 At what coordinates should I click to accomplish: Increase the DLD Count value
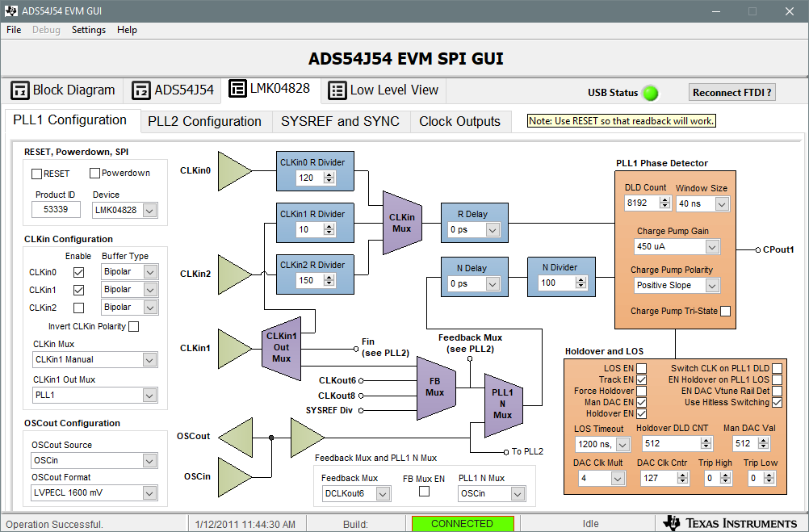pyautogui.click(x=665, y=200)
